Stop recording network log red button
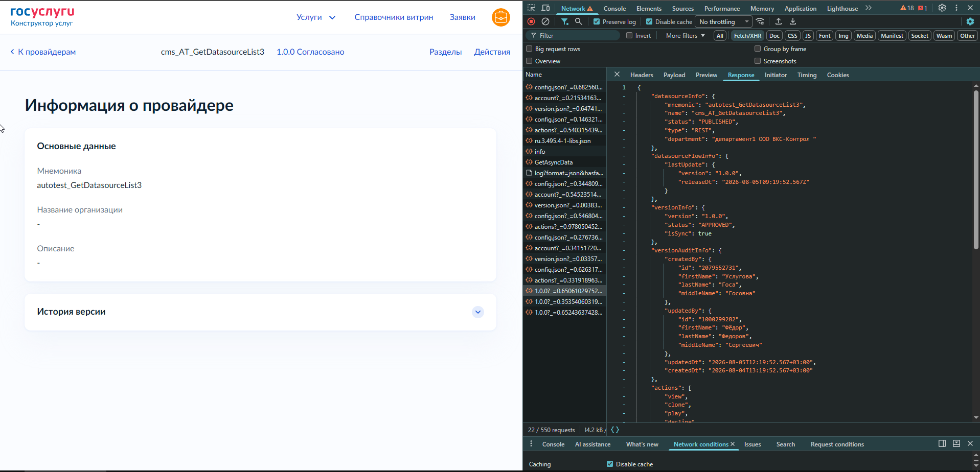The height and width of the screenshot is (472, 980). point(531,21)
